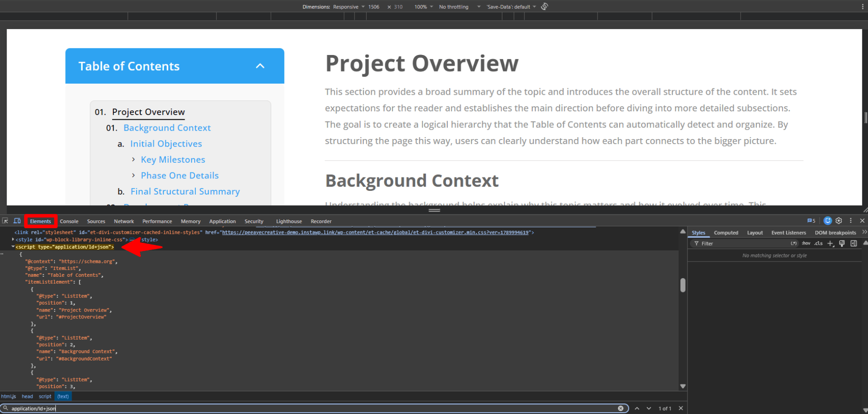
Task: Open the No throttling dropdown
Action: (460, 7)
